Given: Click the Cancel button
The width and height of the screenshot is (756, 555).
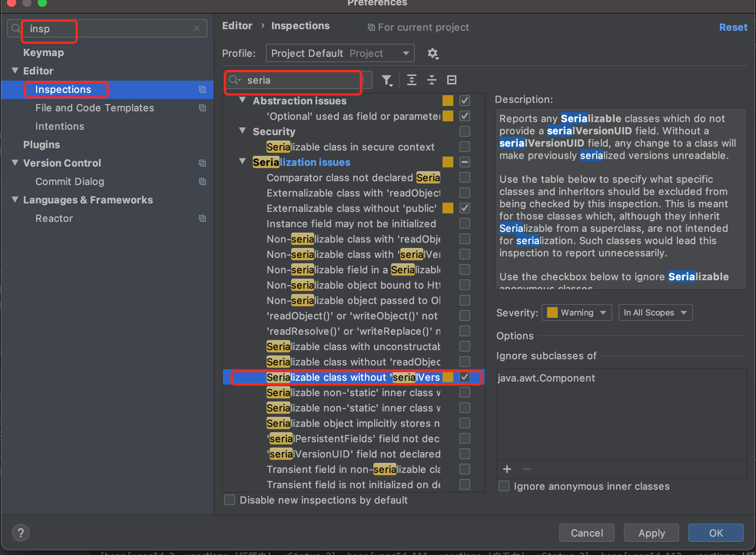Looking at the screenshot, I should (x=587, y=533).
